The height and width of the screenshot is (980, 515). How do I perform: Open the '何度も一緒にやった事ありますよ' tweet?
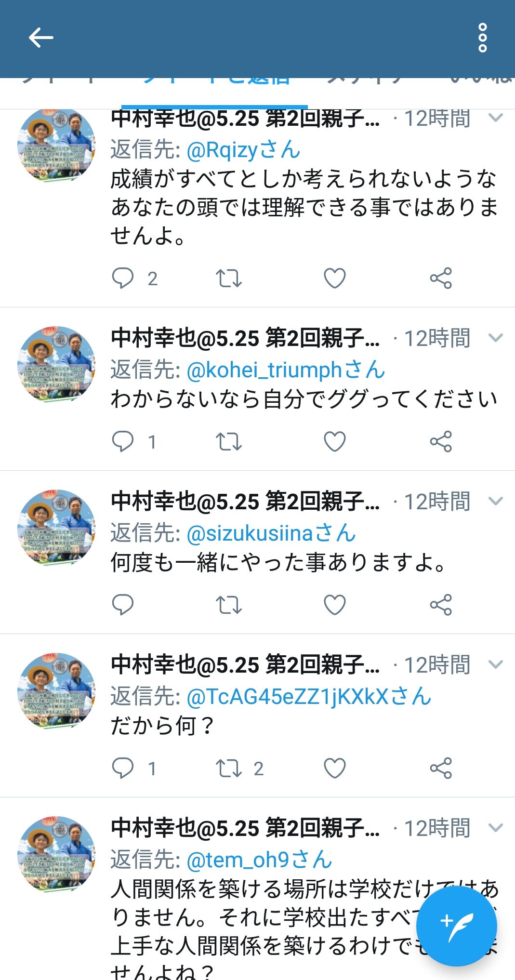279,562
